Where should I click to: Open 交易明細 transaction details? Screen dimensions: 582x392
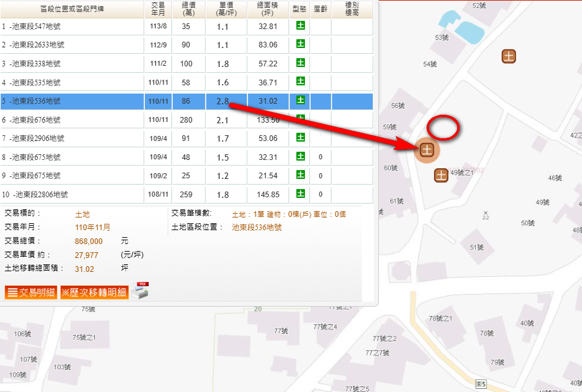[x=31, y=293]
